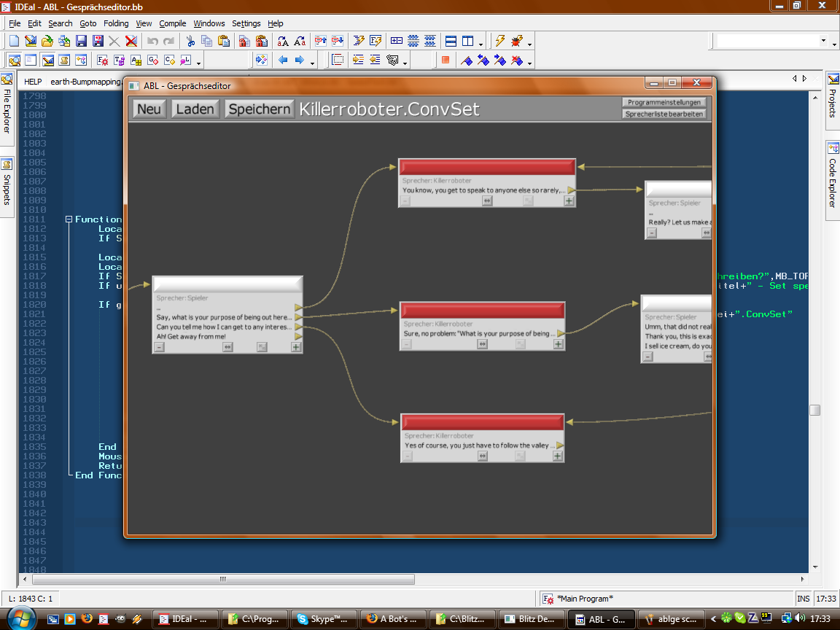This screenshot has width=840, height=630.
Task: Click minus icon on left Spieler node
Action: pos(159,347)
